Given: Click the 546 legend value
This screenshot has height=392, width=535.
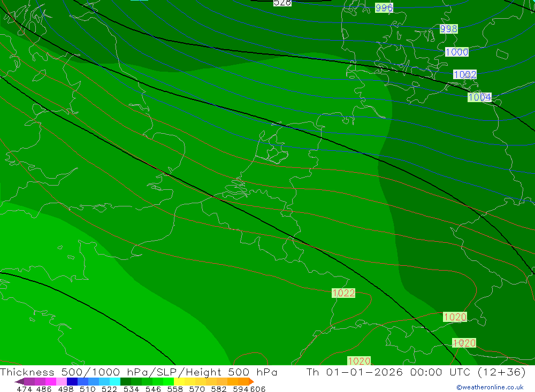Looking at the screenshot, I should (153, 389).
